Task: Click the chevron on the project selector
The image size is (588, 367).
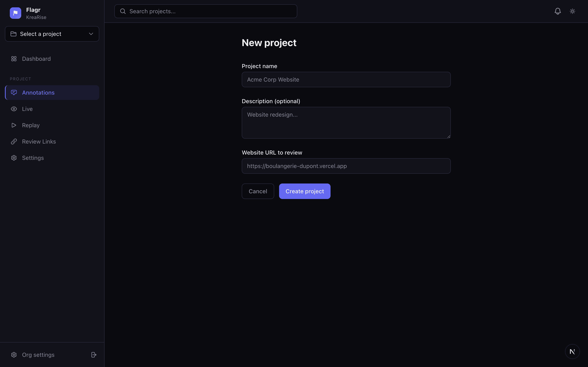Action: (x=91, y=34)
